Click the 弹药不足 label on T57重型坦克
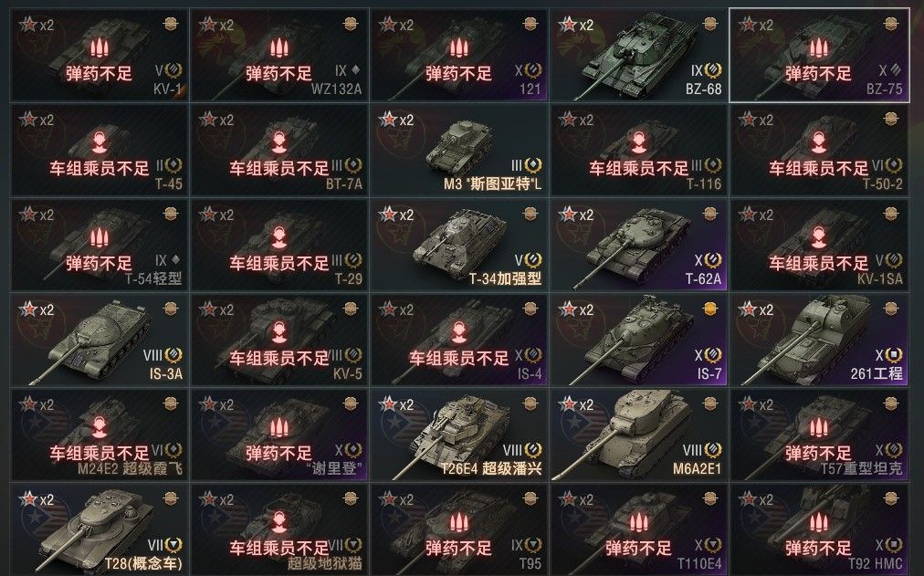 818,453
